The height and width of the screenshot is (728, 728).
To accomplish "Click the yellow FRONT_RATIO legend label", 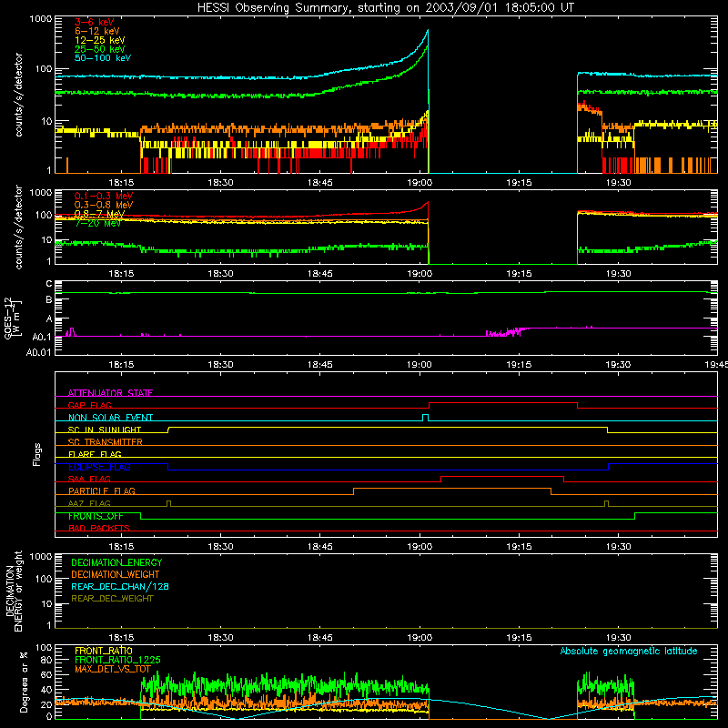I will [104, 651].
